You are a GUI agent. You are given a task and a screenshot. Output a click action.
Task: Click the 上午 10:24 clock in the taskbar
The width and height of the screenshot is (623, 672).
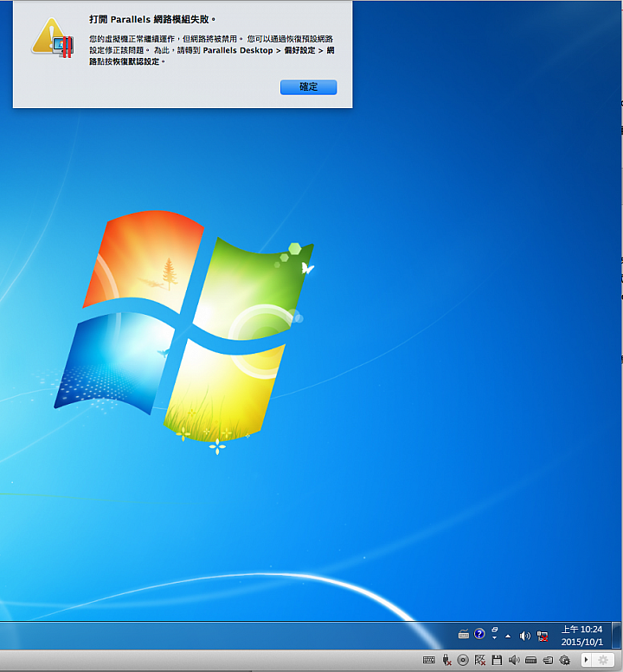tap(581, 629)
